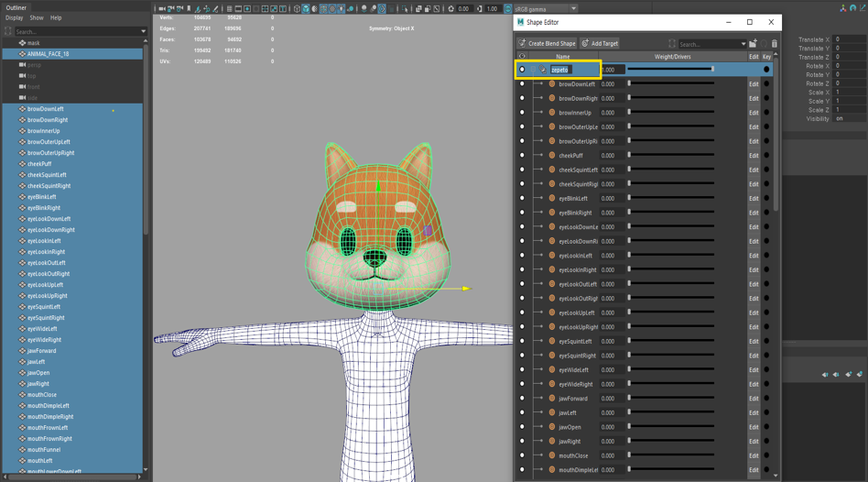
Task: Click the Frame Selected icon in Shape Editor
Action: 671,43
